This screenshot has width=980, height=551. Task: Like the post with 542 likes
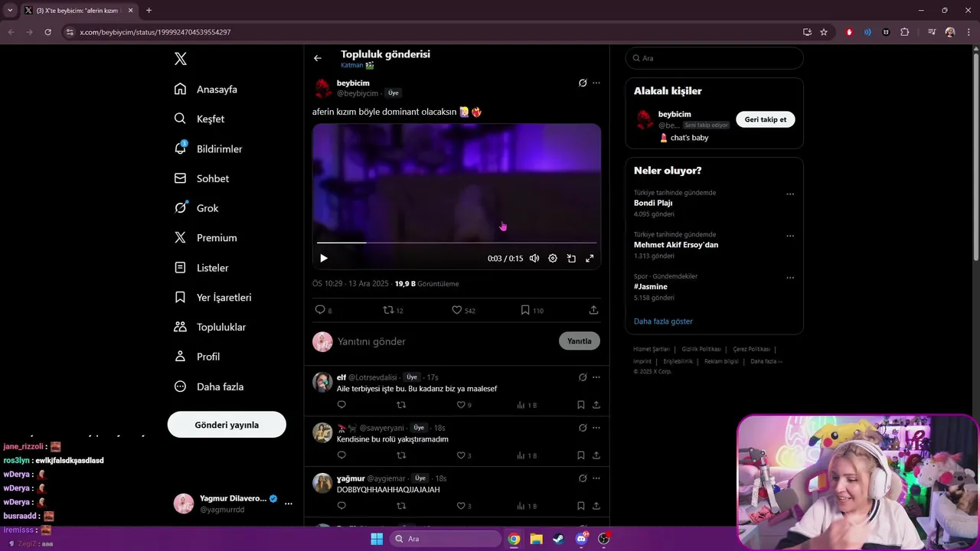(x=463, y=310)
